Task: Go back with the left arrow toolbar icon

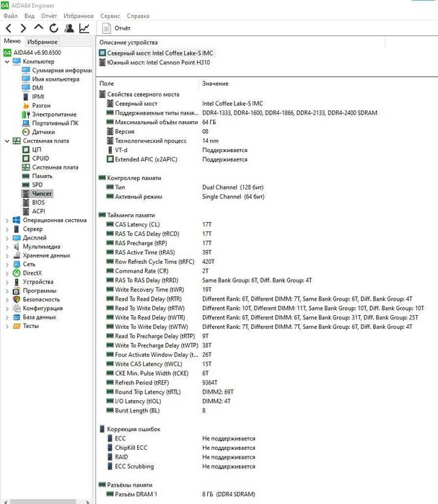Action: pyautogui.click(x=9, y=28)
